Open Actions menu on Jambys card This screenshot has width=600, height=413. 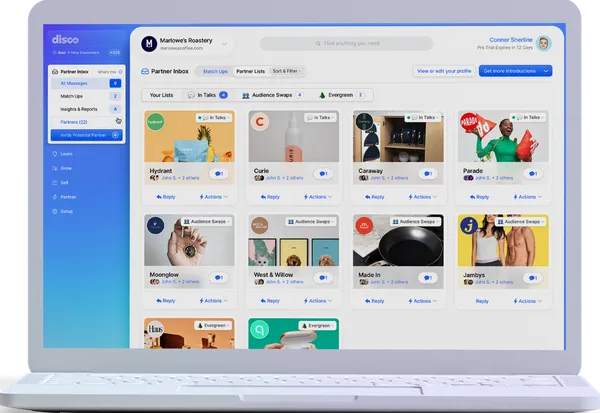tap(527, 301)
